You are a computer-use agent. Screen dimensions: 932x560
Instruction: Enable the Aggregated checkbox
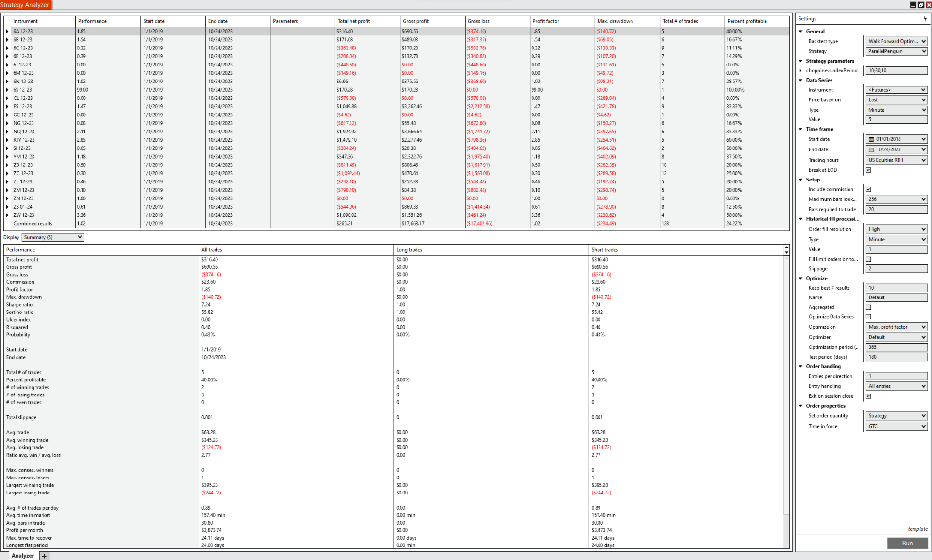pyautogui.click(x=868, y=307)
